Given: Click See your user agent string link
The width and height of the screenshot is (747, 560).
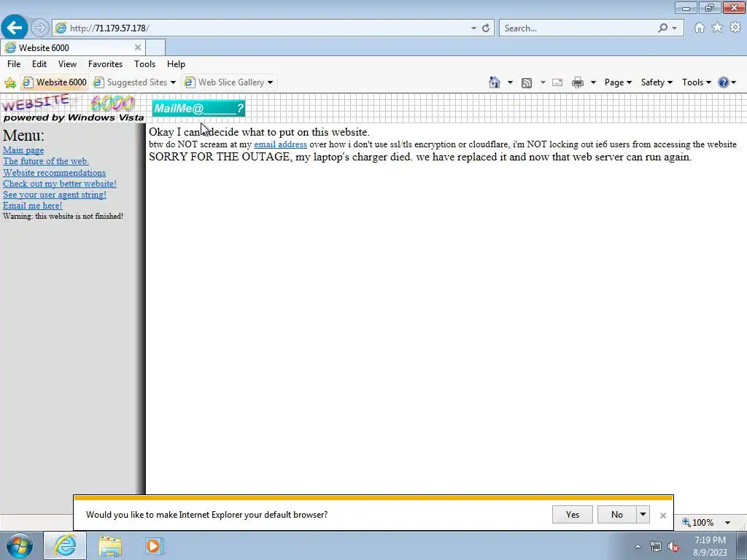Looking at the screenshot, I should (54, 194).
